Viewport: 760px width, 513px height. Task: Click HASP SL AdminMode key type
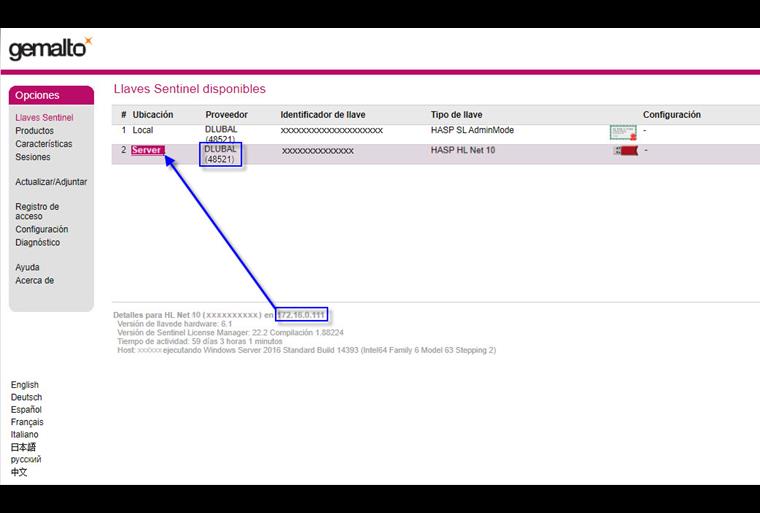point(472,130)
